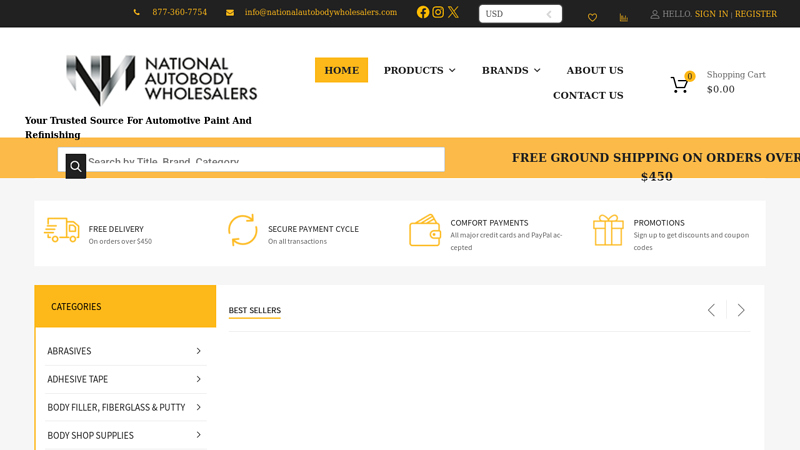Click the comfort payments wallet icon
The height and width of the screenshot is (450, 800).
[425, 230]
